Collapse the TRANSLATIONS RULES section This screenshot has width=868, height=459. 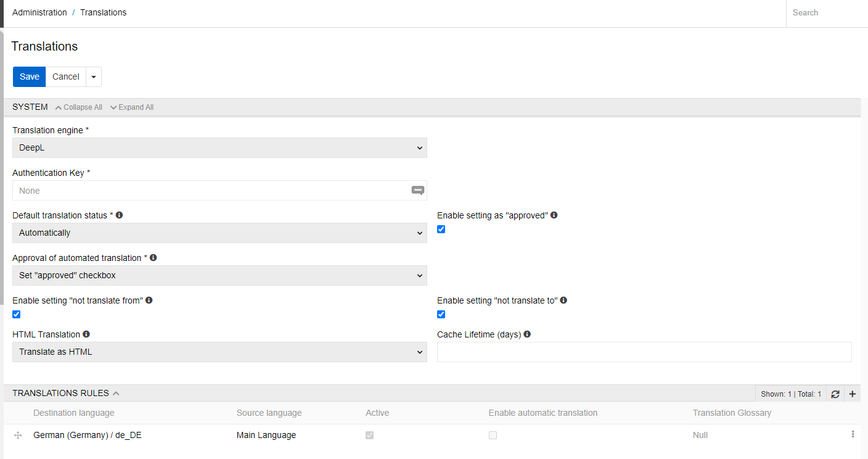pos(116,392)
